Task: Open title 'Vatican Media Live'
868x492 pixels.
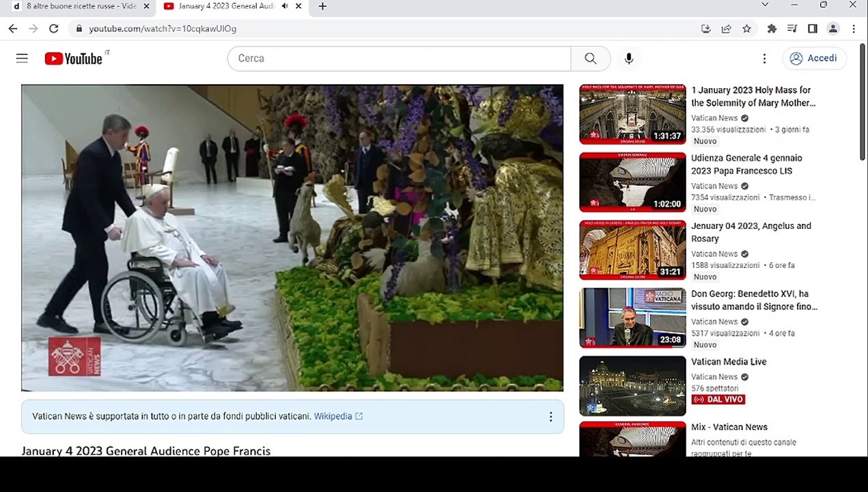Action: [729, 362]
